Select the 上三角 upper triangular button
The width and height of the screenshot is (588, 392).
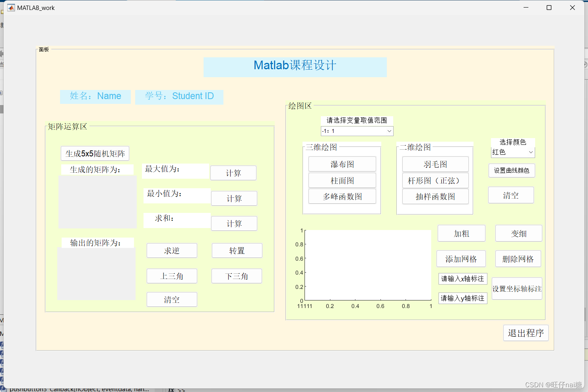point(172,276)
